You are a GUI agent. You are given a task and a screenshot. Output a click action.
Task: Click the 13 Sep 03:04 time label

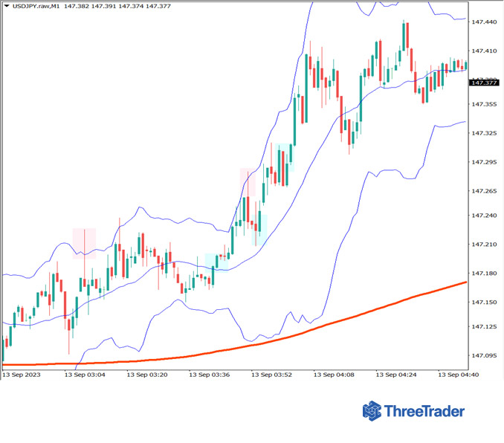click(x=85, y=375)
